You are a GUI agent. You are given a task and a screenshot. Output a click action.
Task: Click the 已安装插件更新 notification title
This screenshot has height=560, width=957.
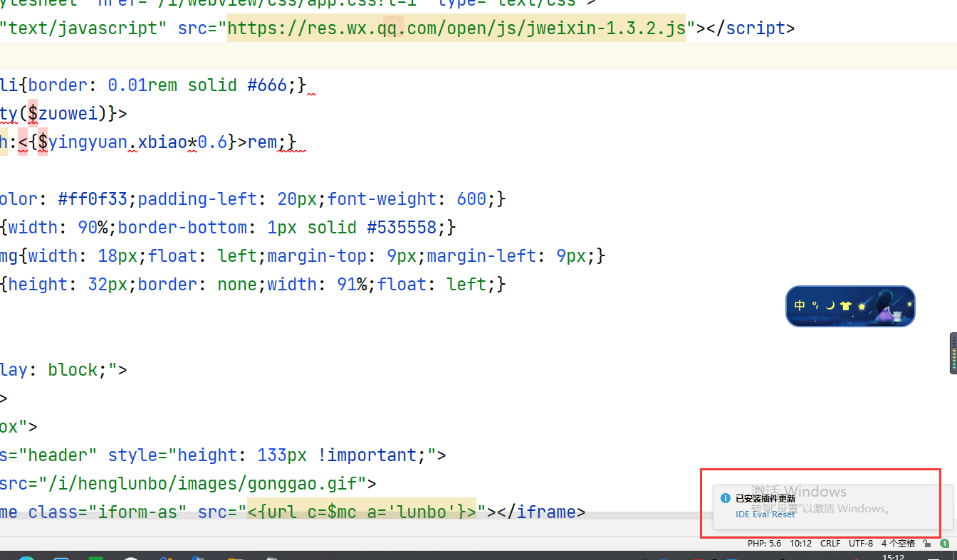(x=765, y=498)
